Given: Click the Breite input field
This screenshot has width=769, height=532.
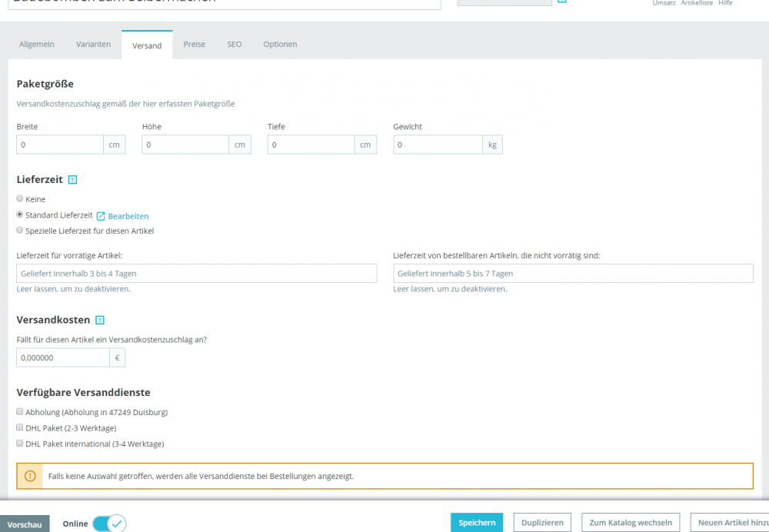Looking at the screenshot, I should pos(60,145).
